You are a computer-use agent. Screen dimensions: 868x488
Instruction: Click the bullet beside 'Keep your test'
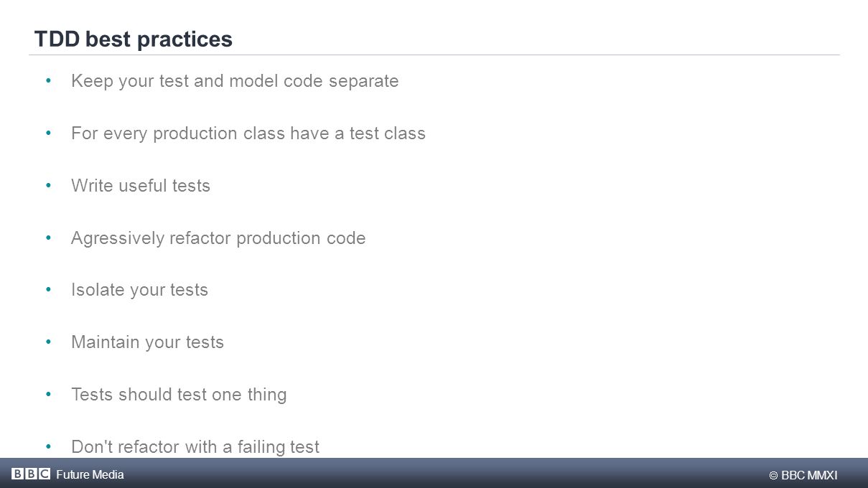tap(48, 80)
